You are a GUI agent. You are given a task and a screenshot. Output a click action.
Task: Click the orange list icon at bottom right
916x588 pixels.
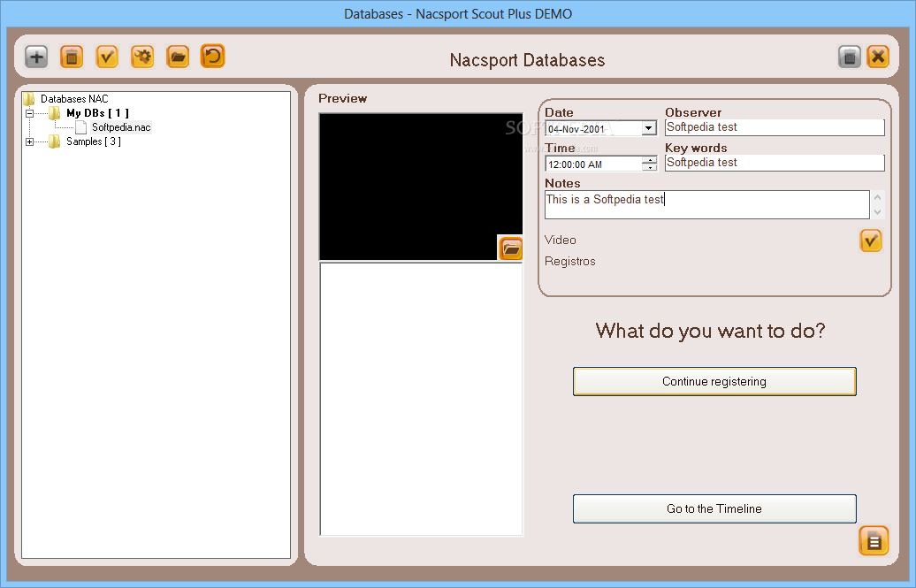(874, 540)
